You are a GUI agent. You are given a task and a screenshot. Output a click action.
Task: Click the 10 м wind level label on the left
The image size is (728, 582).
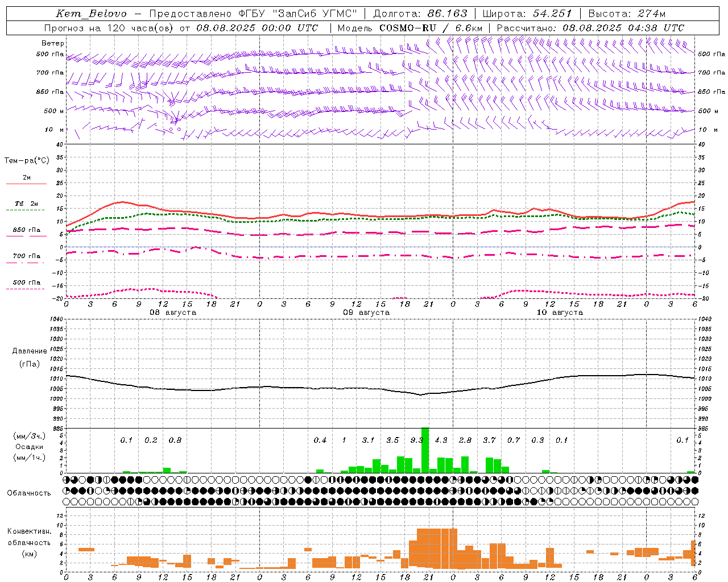[55, 130]
